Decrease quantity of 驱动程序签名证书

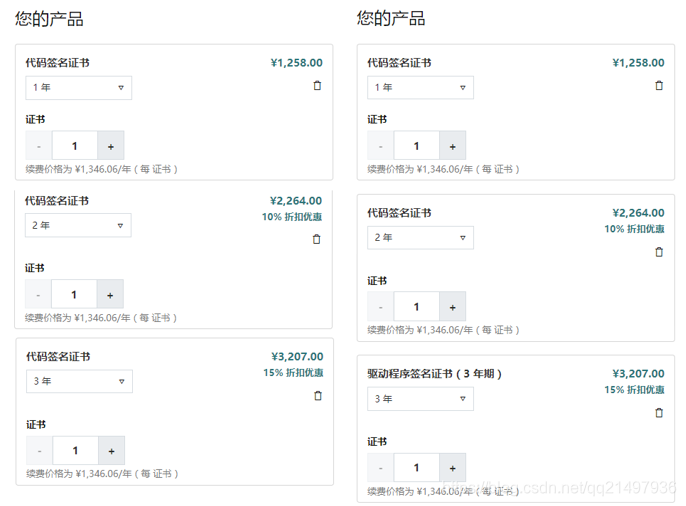(x=381, y=467)
